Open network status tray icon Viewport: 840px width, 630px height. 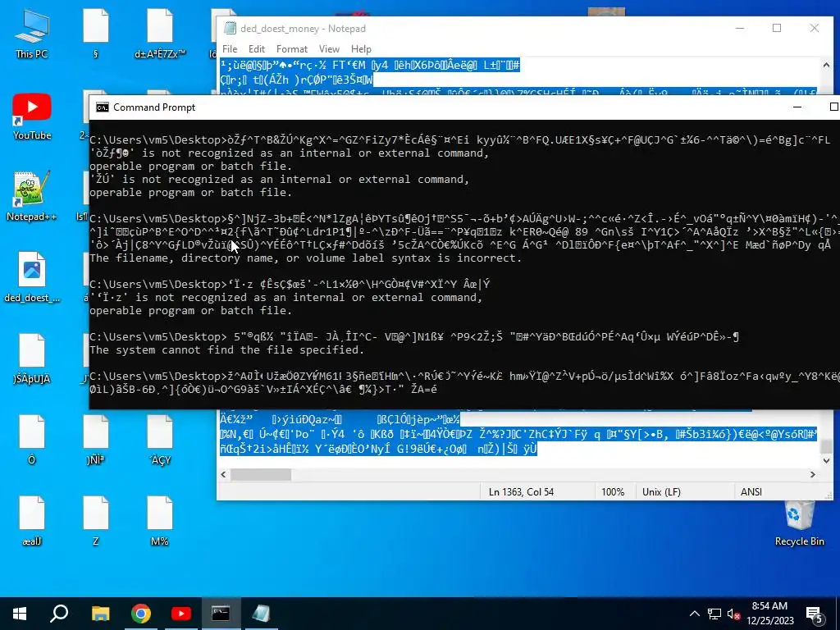(714, 614)
